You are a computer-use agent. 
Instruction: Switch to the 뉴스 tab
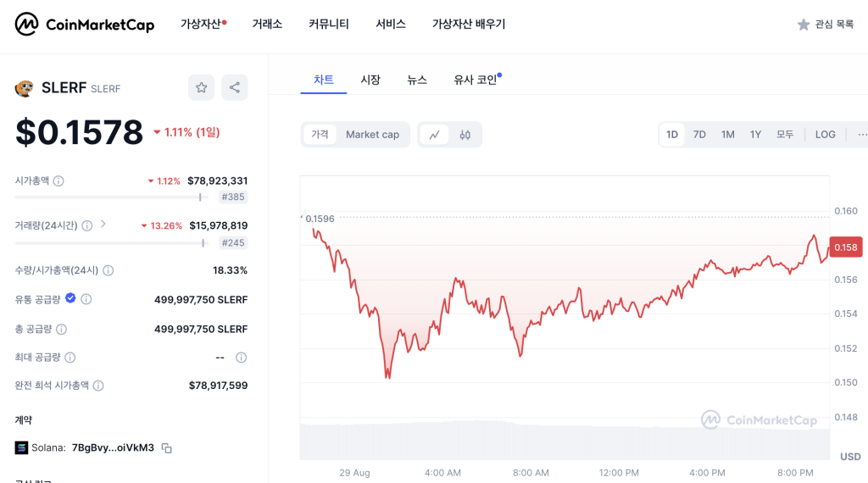click(x=417, y=80)
